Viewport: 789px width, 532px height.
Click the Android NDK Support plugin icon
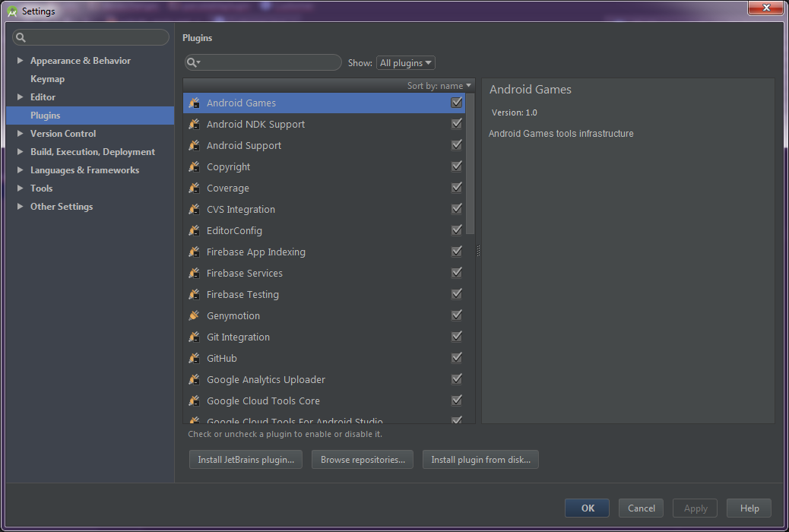(x=195, y=124)
